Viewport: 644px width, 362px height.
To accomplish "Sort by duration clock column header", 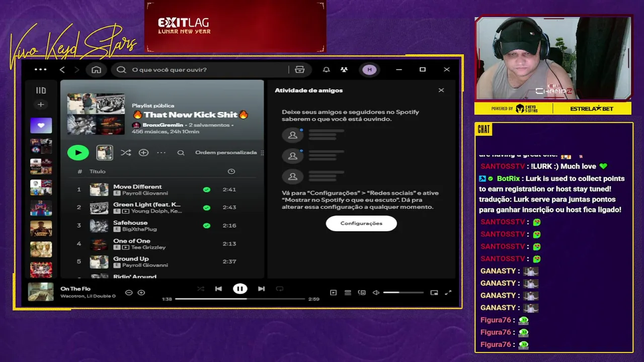I will (231, 171).
